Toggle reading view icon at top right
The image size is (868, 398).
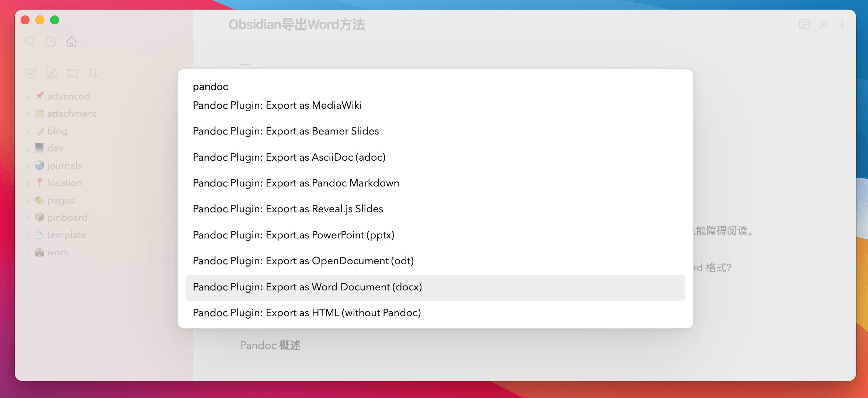(x=804, y=25)
